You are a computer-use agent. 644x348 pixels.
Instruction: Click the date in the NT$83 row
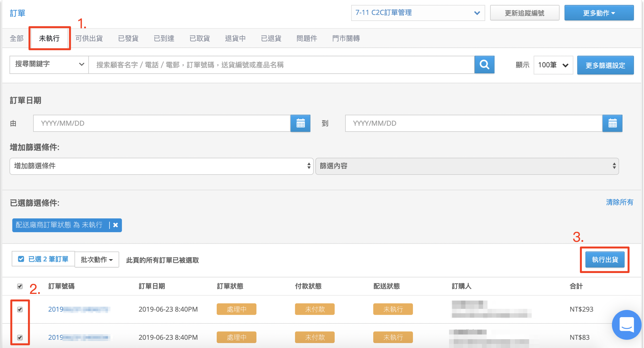point(168,337)
